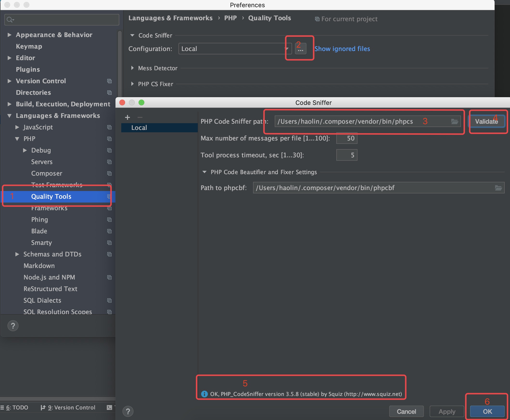Image resolution: width=510 pixels, height=420 pixels.
Task: Expand the PHP CS Fixer section
Action: pos(132,84)
